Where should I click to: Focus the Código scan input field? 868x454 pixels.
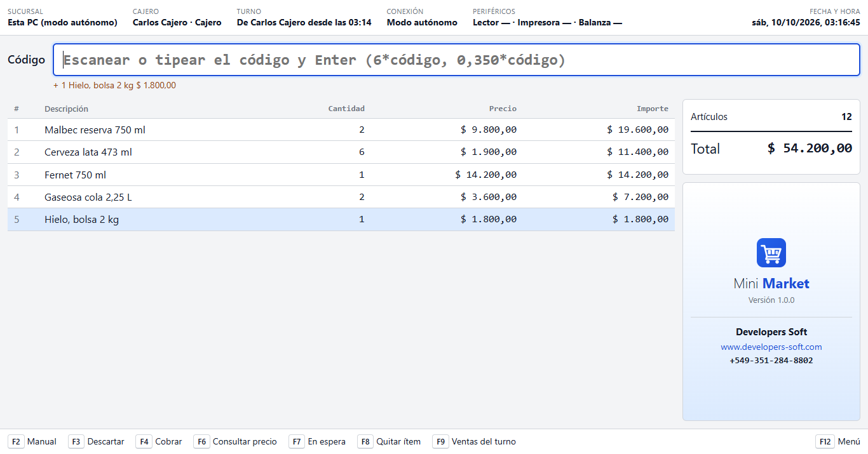(456, 60)
